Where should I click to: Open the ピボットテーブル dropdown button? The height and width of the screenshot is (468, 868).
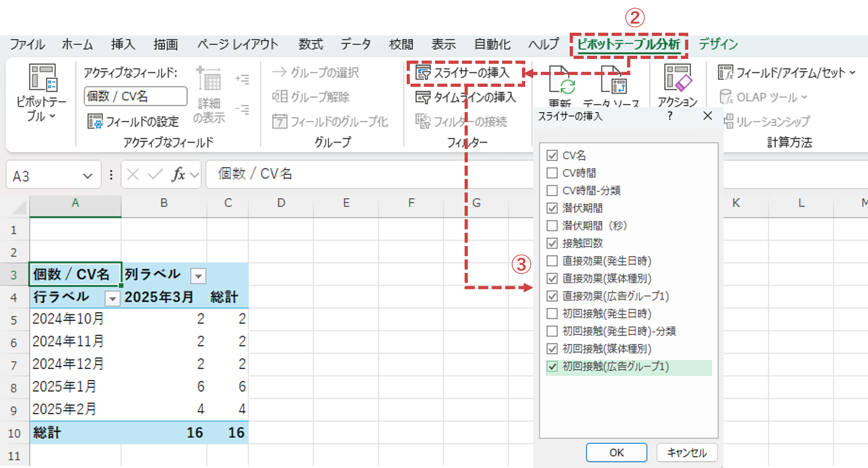[x=42, y=92]
